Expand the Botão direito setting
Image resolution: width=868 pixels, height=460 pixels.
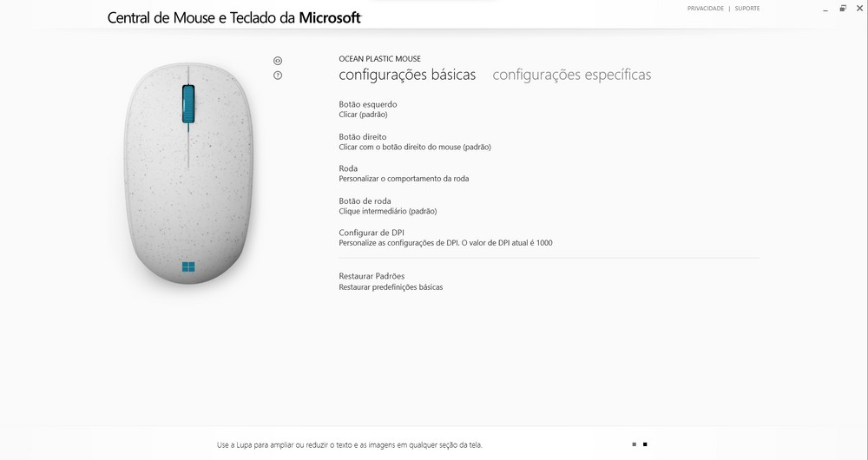pos(415,141)
